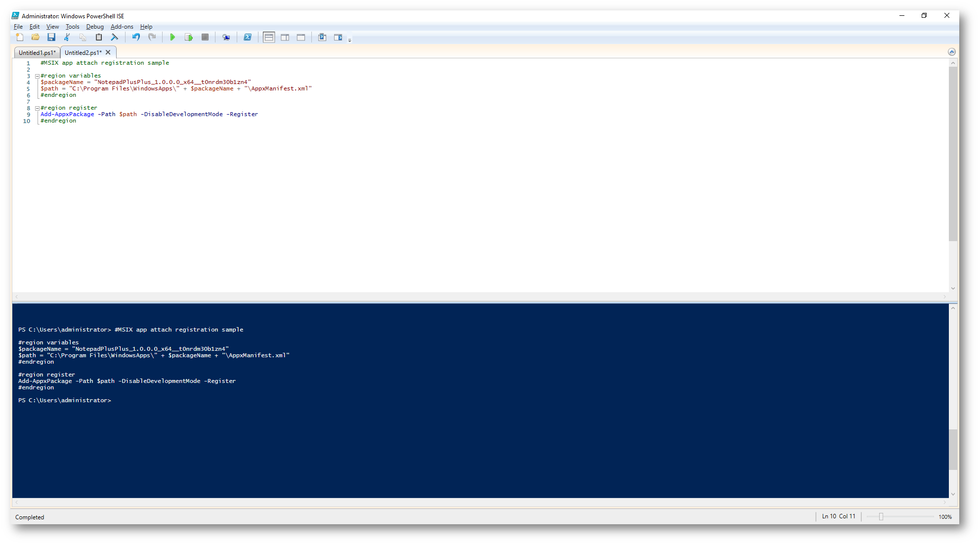980x545 pixels.
Task: Copy selection with the Copy icon
Action: point(83,37)
